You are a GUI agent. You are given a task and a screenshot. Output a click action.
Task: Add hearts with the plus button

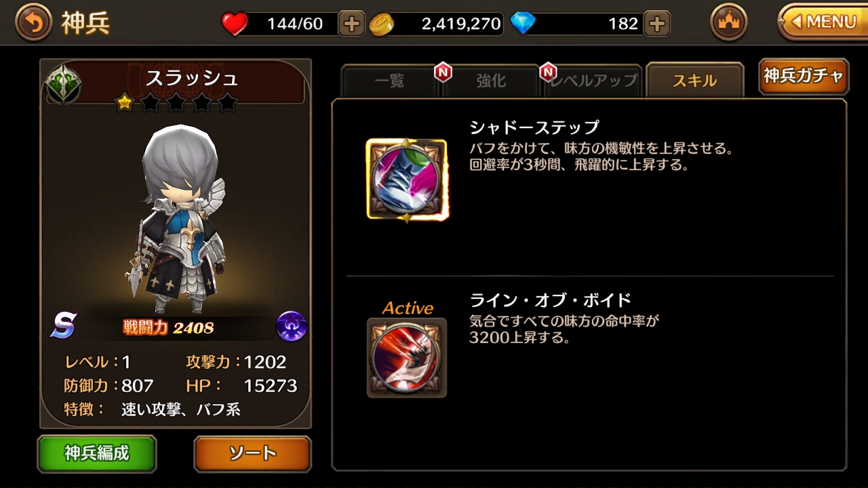(x=351, y=24)
